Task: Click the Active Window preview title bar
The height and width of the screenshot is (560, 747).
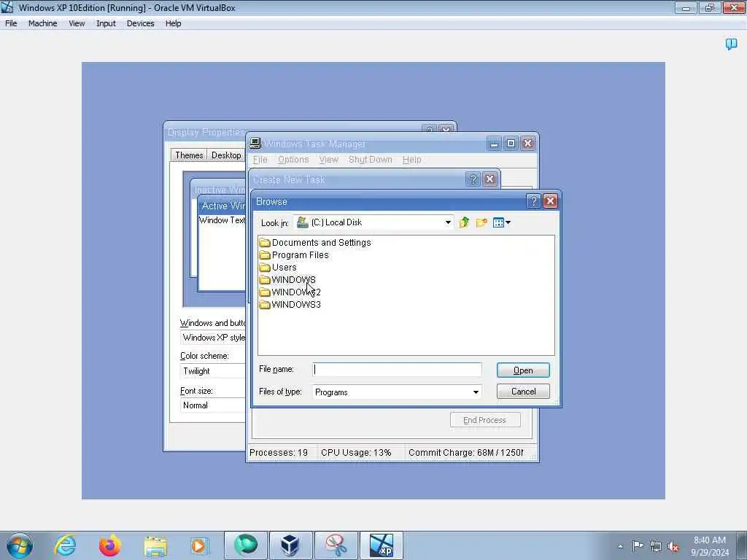Action: (222, 206)
